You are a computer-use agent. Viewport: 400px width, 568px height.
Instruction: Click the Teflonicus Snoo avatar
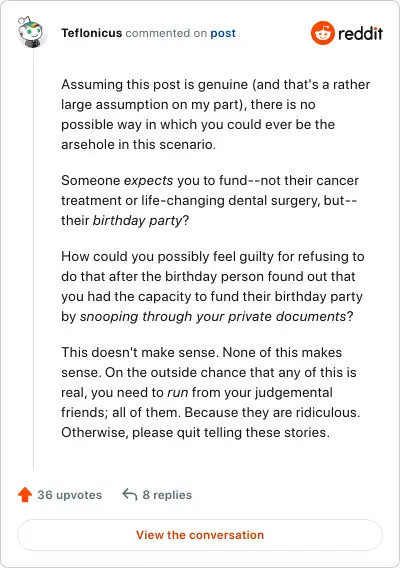click(30, 32)
